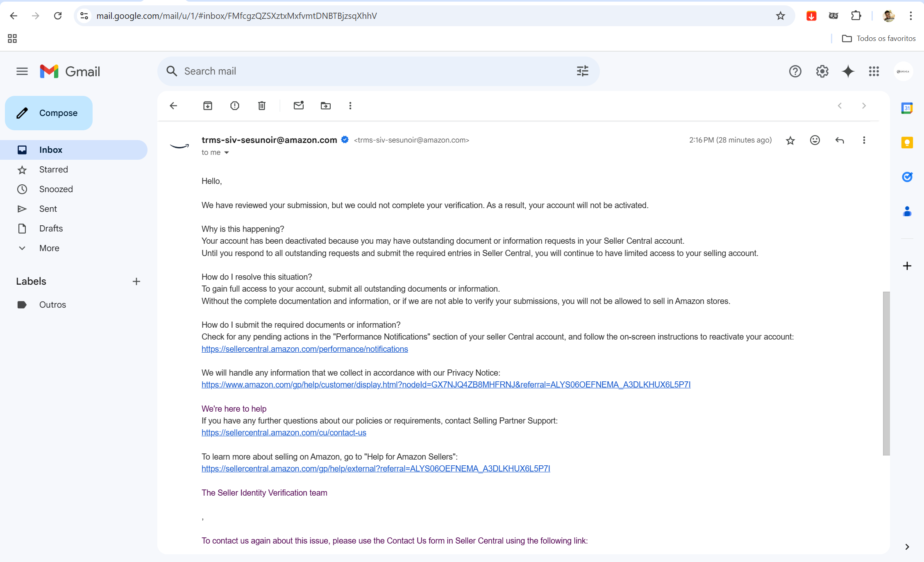
Task: Reload the Gmail page
Action: [58, 16]
